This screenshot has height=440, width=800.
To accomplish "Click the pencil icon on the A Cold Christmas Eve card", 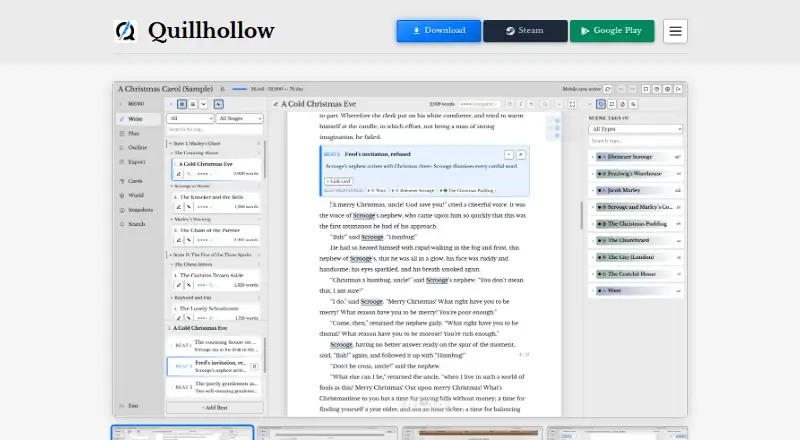I will [x=179, y=174].
